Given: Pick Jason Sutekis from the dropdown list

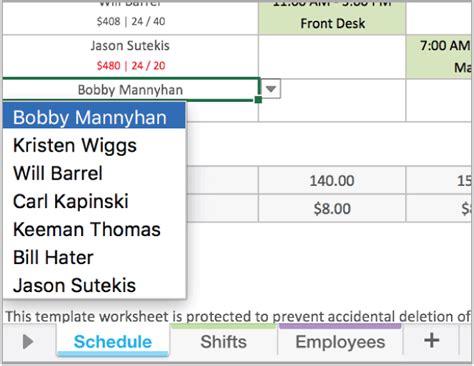Looking at the screenshot, I should click(x=94, y=285).
